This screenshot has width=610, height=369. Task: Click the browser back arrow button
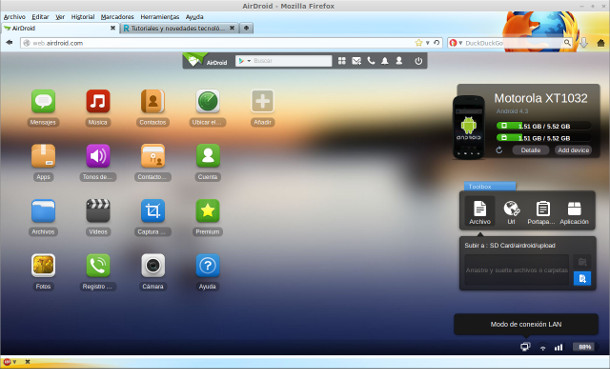pyautogui.click(x=9, y=42)
